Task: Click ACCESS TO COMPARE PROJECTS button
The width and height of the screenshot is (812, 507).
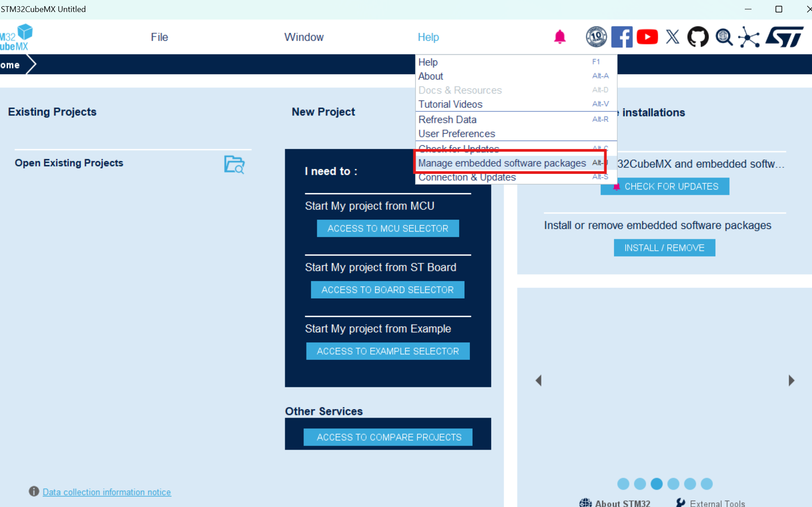Action: [x=388, y=438]
